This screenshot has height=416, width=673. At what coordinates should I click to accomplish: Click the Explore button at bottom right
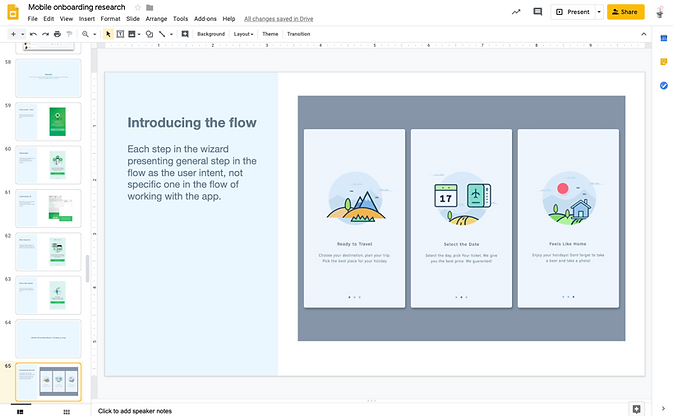[x=636, y=409]
